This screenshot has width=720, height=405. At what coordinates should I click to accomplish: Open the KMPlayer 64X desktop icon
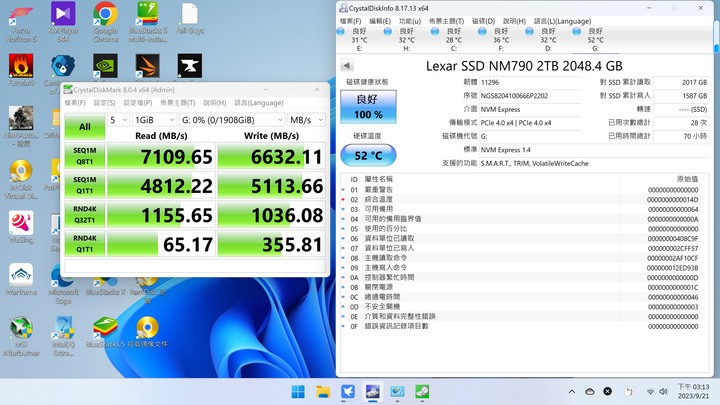(63, 22)
